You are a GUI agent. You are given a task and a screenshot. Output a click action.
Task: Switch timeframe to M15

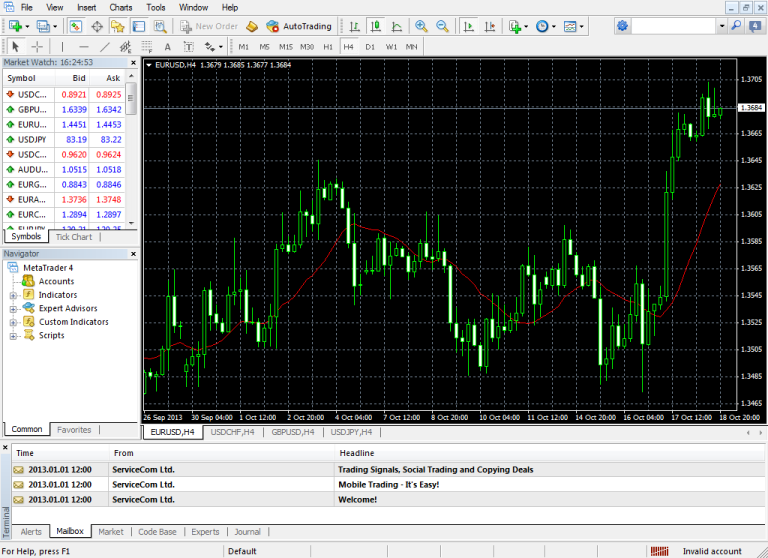[286, 47]
